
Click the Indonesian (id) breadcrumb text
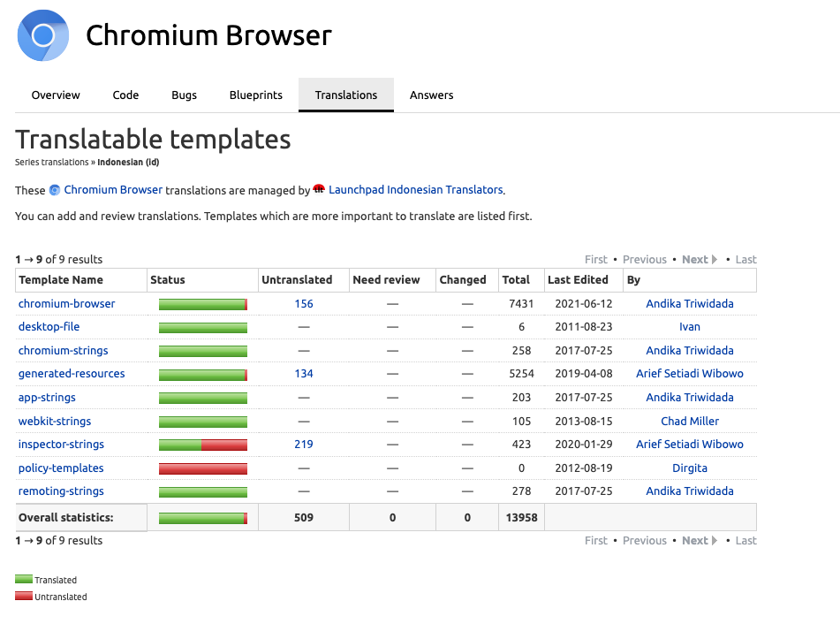tap(128, 162)
